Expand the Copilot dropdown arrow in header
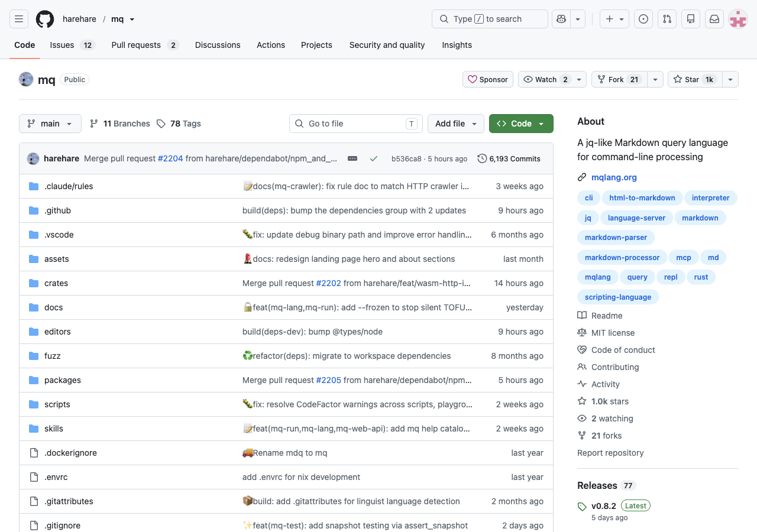The height and width of the screenshot is (532, 757). [578, 19]
